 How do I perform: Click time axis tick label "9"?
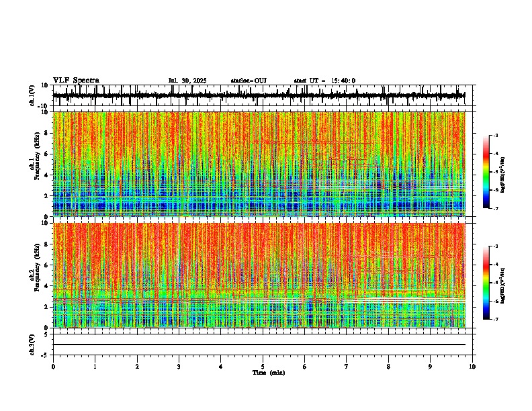431,367
